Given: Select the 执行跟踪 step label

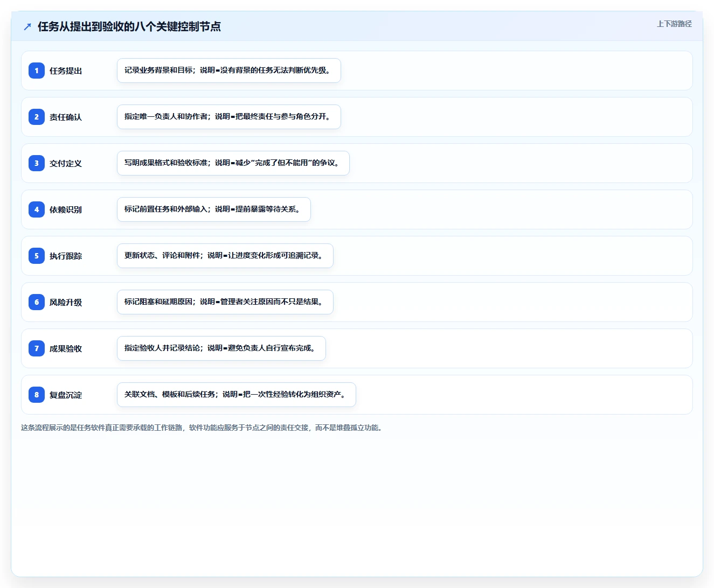Looking at the screenshot, I should 66,256.
